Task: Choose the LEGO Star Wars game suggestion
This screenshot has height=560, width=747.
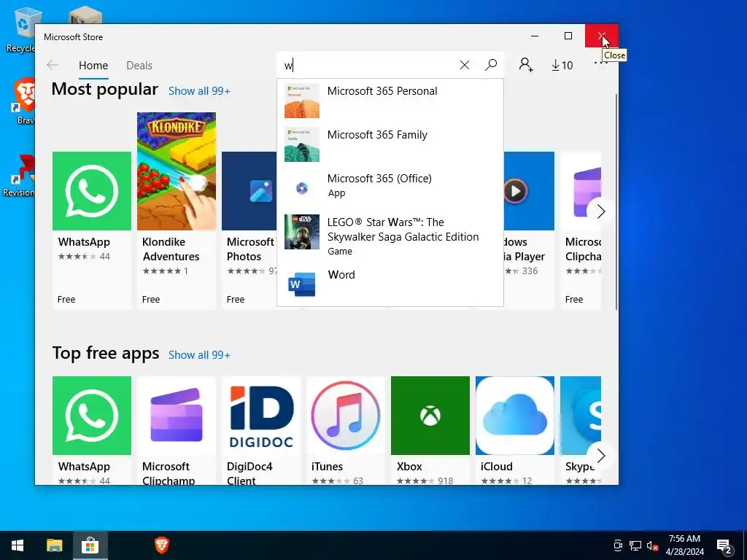Action: 390,236
